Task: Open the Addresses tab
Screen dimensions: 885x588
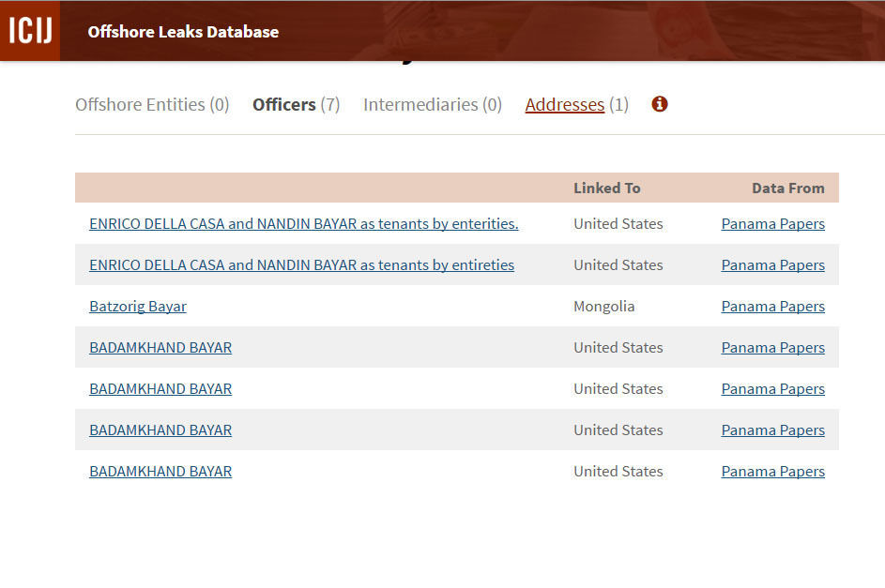Action: (565, 104)
